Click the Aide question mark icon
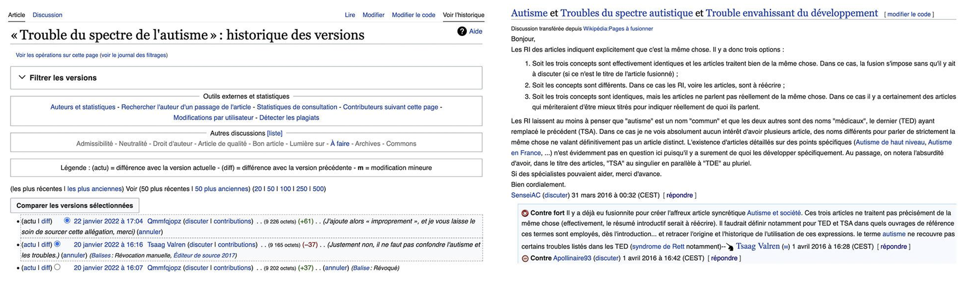The image size is (980, 283). [462, 31]
